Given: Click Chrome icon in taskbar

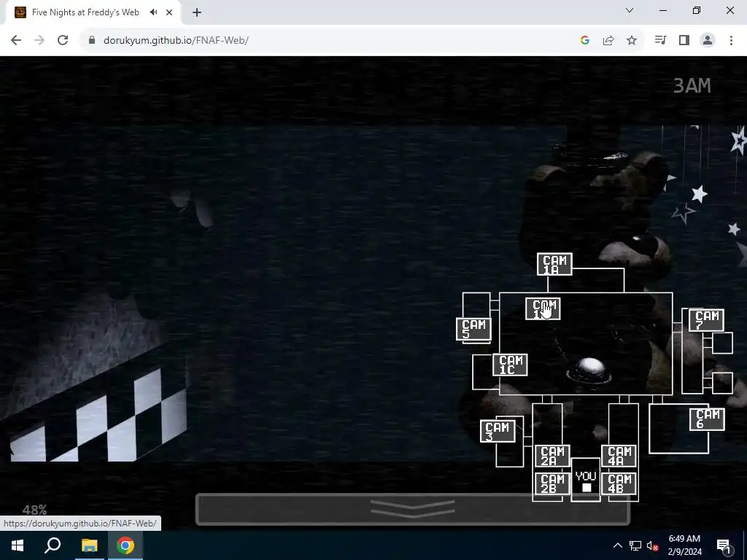Looking at the screenshot, I should (x=125, y=545).
